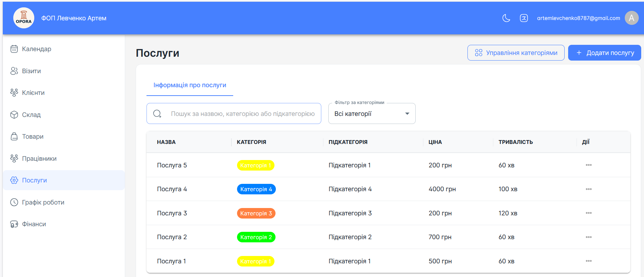
Task: Click ФОП Левченко Артем title
Action: 74,18
